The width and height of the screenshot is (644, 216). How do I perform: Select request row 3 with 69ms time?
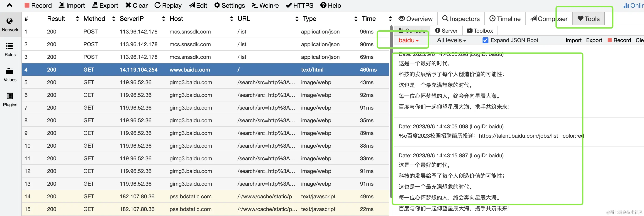pyautogui.click(x=205, y=57)
